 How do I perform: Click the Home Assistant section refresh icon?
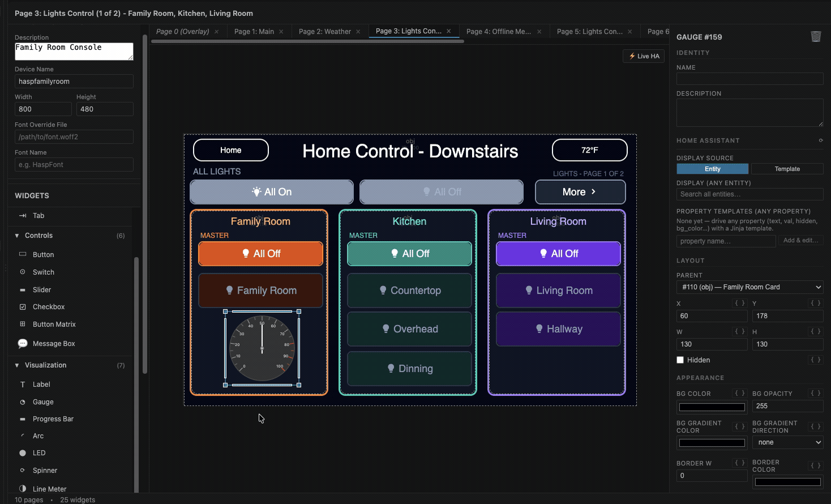[820, 140]
